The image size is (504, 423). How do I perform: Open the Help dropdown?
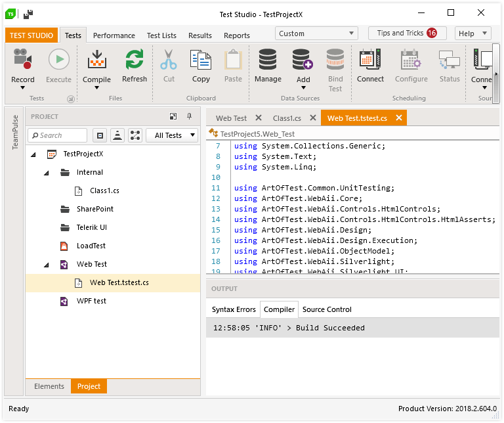pos(472,33)
